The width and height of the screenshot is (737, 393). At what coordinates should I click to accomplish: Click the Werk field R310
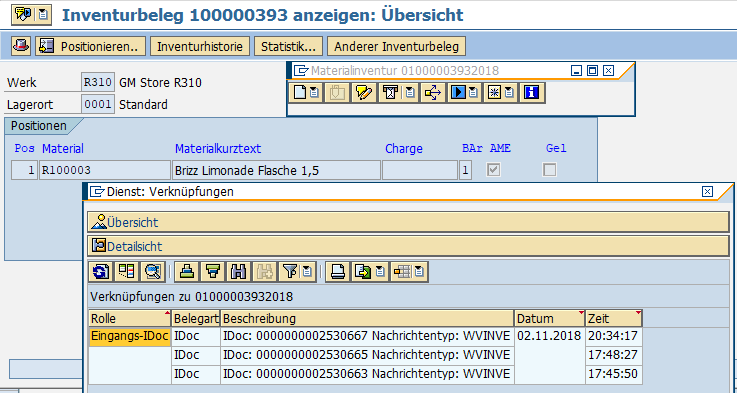click(x=97, y=83)
